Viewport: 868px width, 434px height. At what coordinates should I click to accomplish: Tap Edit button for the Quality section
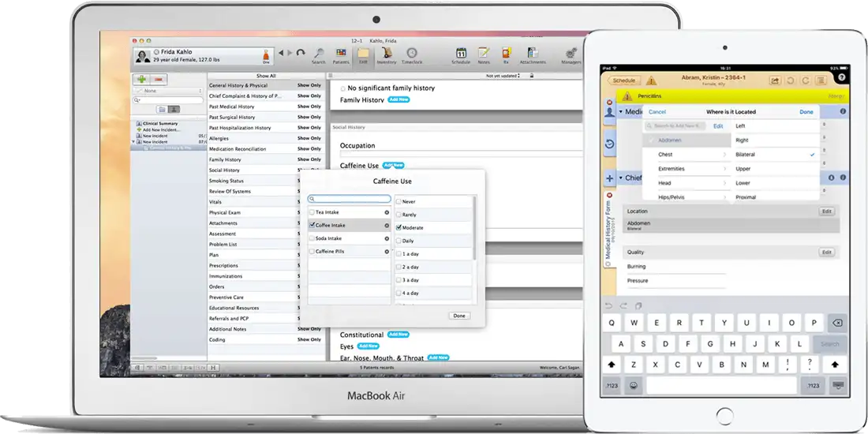tap(826, 253)
